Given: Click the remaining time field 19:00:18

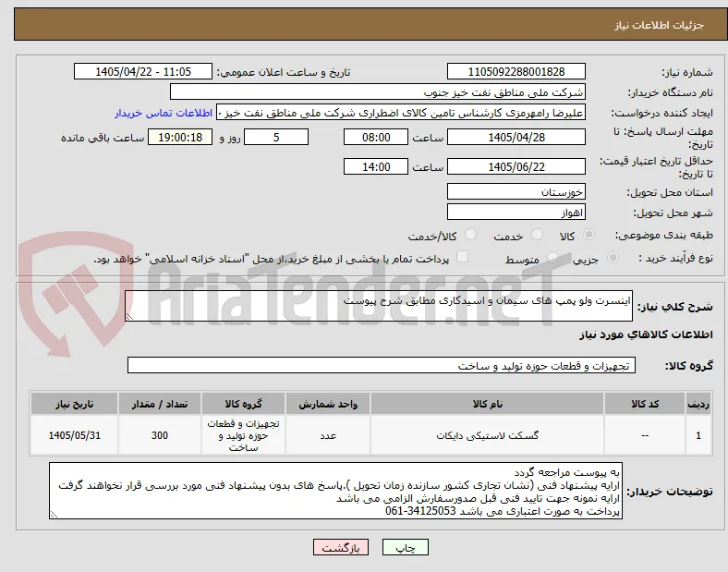Looking at the screenshot, I should 180,137.
